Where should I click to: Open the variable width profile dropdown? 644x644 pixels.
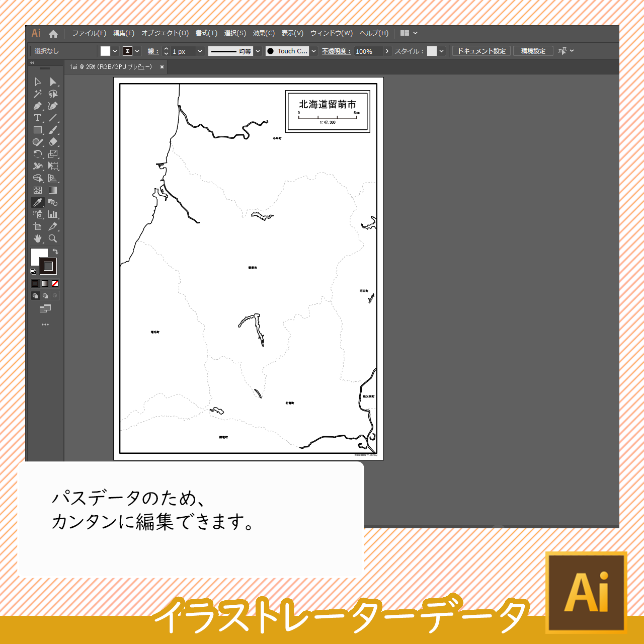point(258,51)
